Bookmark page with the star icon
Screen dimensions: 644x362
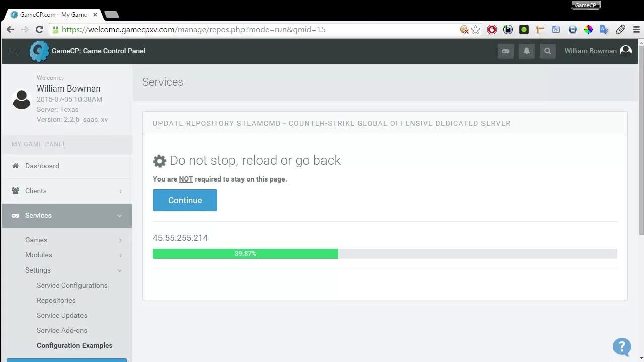(476, 30)
